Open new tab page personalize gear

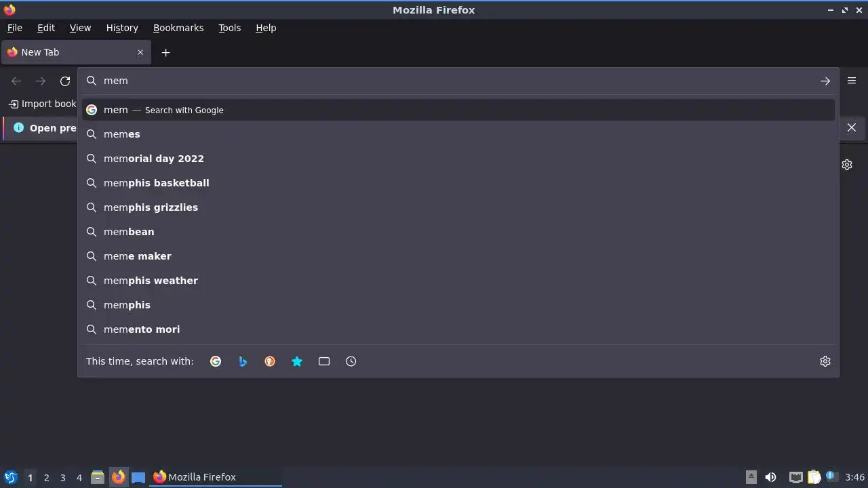(x=847, y=165)
